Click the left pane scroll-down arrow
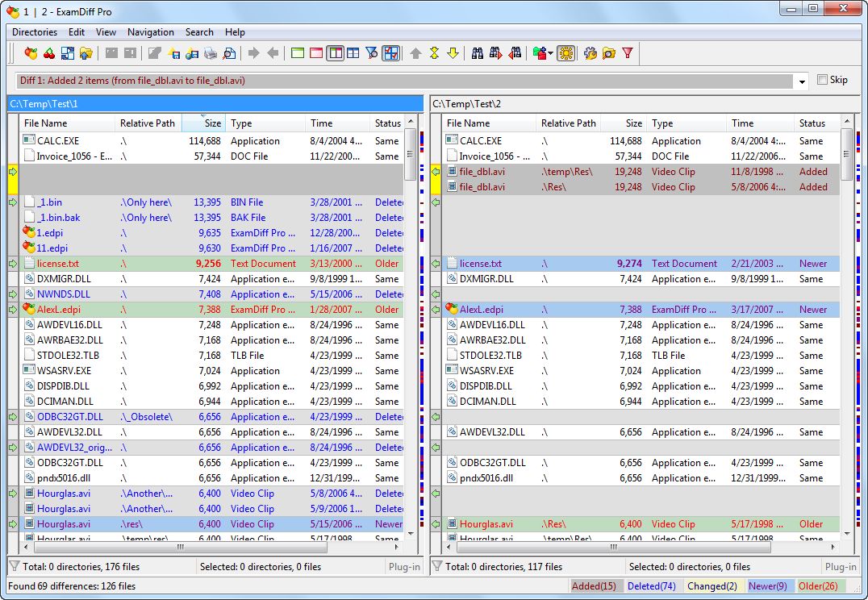 (411, 534)
